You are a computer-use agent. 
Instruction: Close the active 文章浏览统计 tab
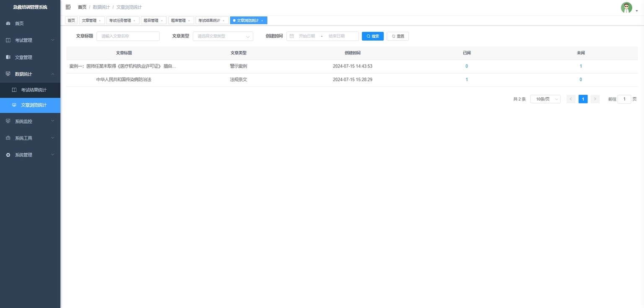262,21
